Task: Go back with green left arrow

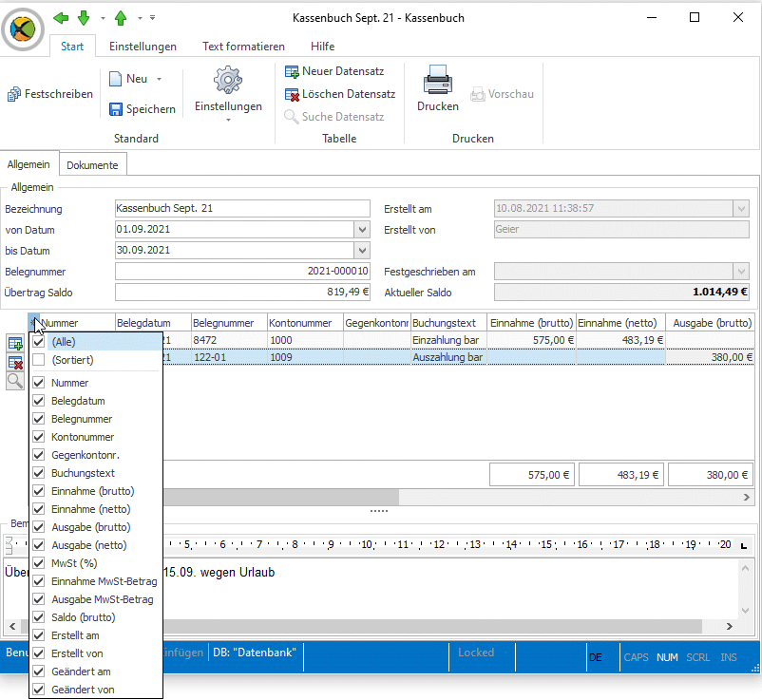Action: tap(61, 18)
